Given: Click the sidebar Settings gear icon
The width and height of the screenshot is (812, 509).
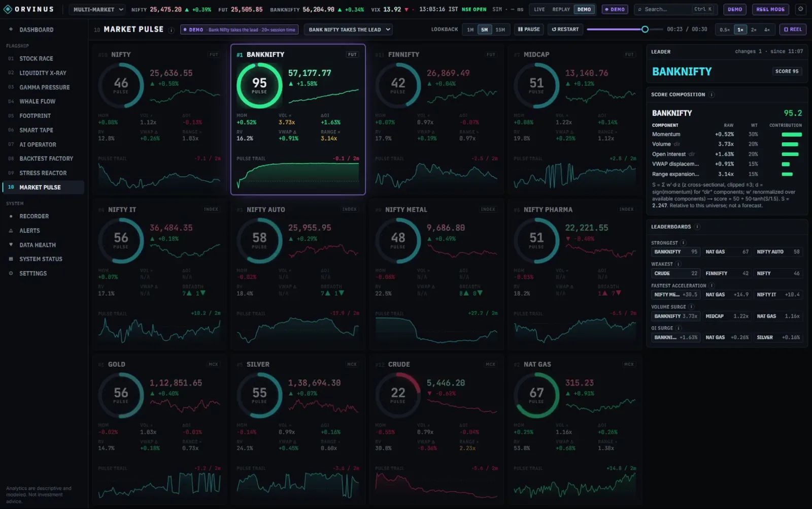Looking at the screenshot, I should 11,273.
